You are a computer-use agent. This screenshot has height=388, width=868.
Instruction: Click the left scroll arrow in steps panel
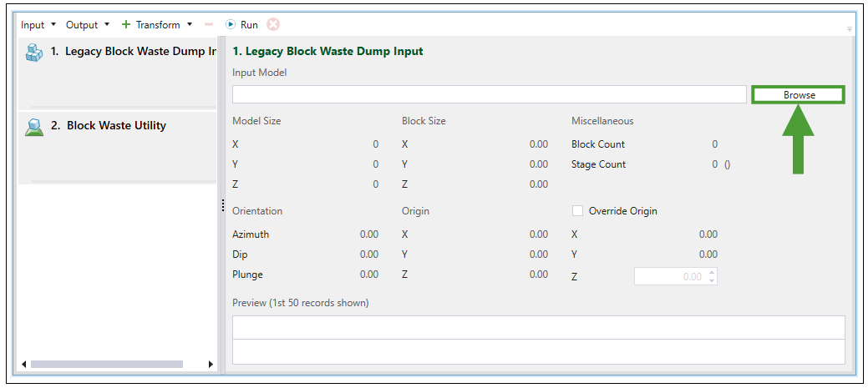tap(24, 365)
